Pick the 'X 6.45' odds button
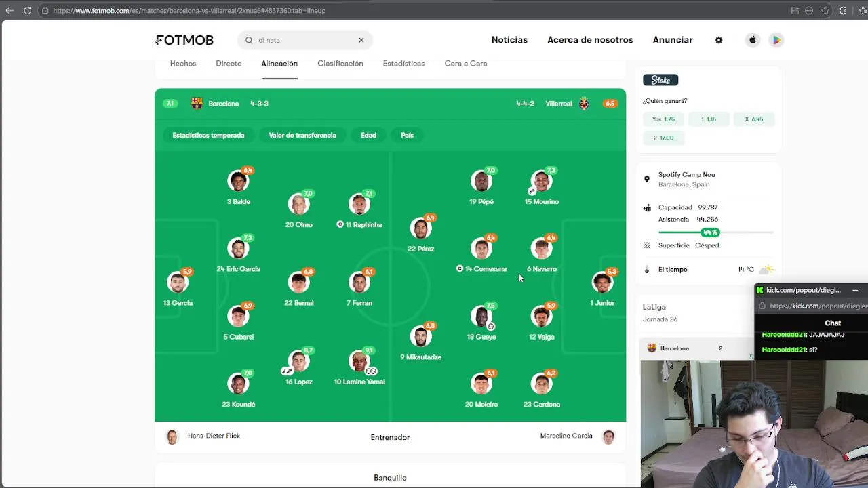The image size is (868, 488). coord(754,119)
